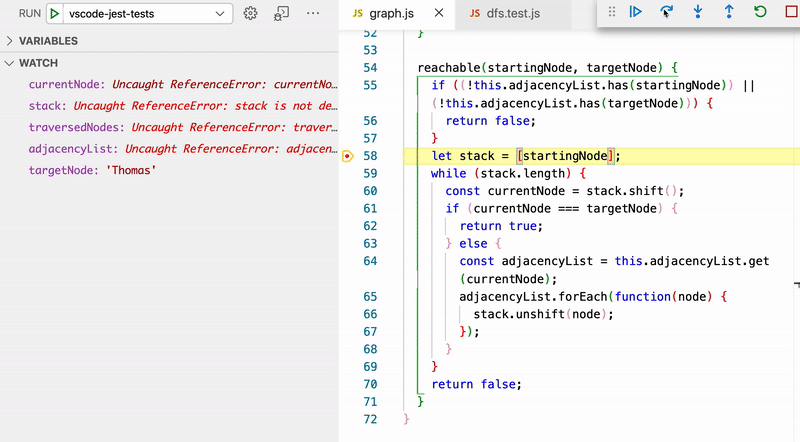The height and width of the screenshot is (442, 800).
Task: Click JS file icon on dfs.test.js tab
Action: [474, 14]
